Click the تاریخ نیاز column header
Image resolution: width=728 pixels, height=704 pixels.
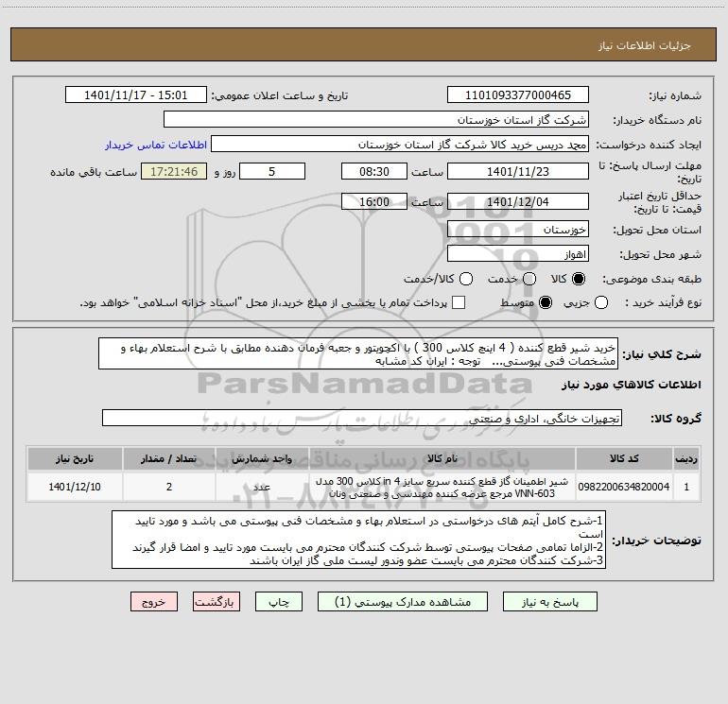pos(75,458)
